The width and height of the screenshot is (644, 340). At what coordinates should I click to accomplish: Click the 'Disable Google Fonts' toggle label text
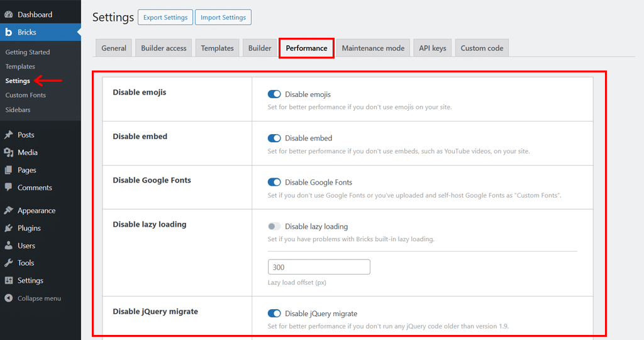tap(318, 182)
